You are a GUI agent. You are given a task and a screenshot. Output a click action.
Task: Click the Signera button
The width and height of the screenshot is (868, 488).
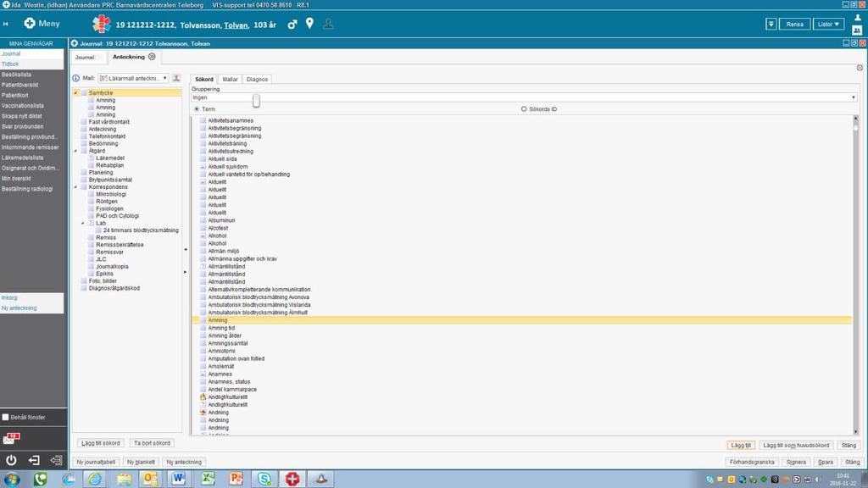(x=796, y=462)
